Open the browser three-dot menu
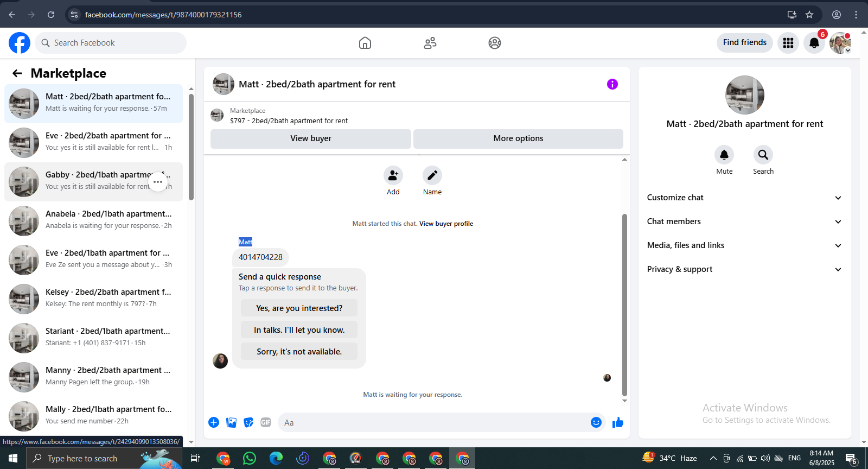868x469 pixels. (x=856, y=15)
